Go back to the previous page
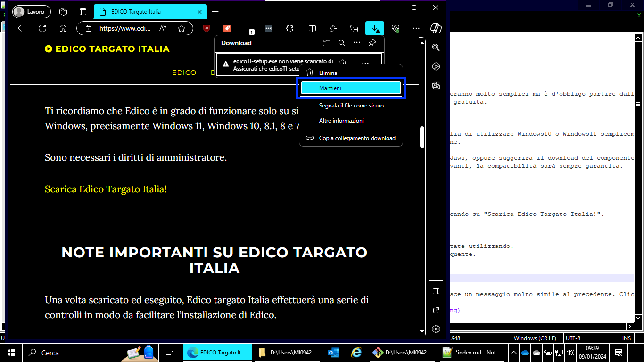644x362 pixels. point(22,28)
